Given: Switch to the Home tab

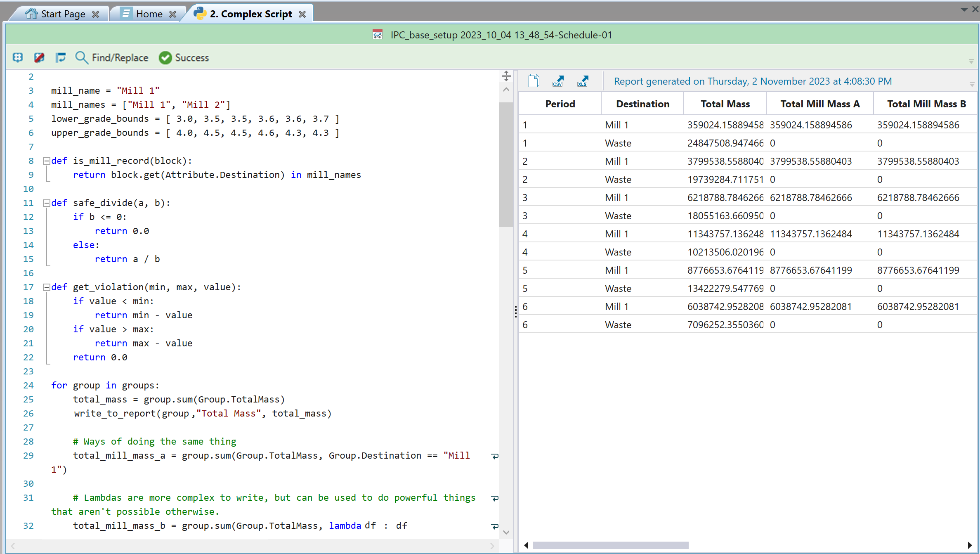Looking at the screenshot, I should (149, 14).
